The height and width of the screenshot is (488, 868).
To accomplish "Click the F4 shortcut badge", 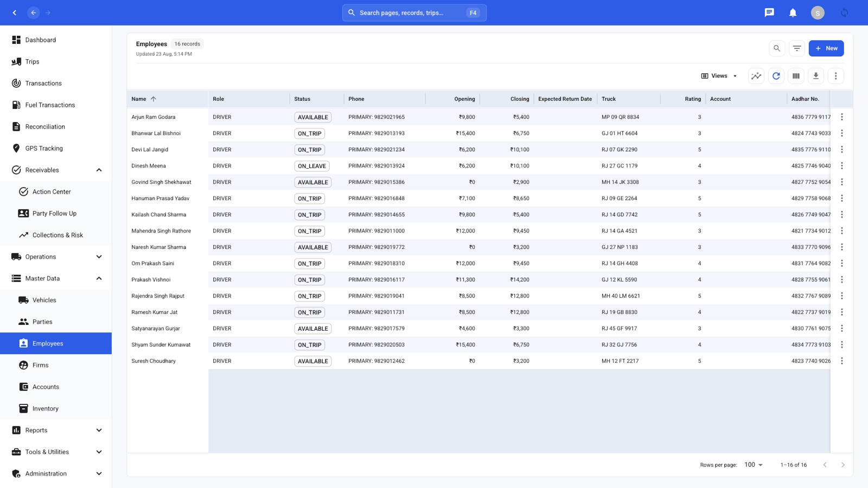I will [473, 12].
